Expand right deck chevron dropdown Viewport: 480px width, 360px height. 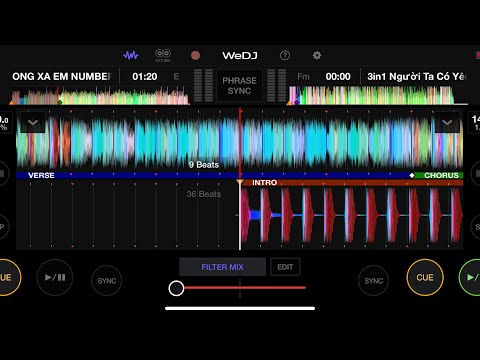pos(447,122)
